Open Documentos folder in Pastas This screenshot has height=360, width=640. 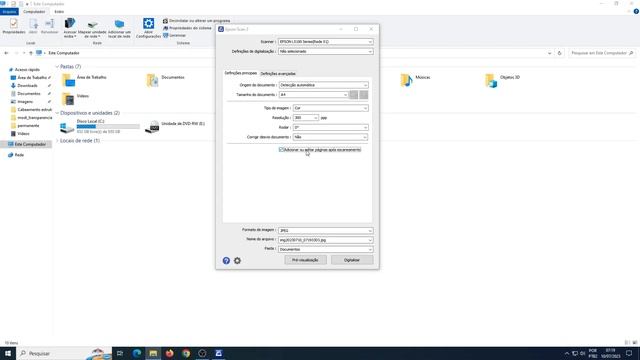click(x=165, y=80)
